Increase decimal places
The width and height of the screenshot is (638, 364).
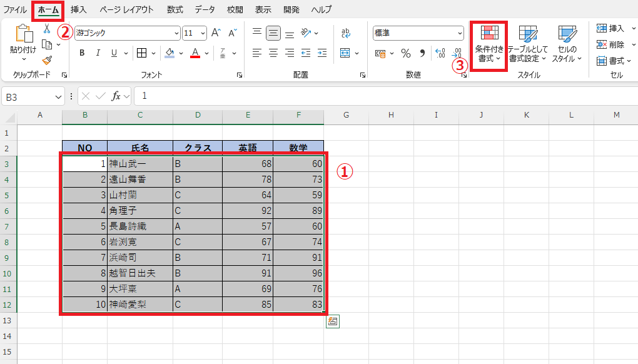point(440,53)
